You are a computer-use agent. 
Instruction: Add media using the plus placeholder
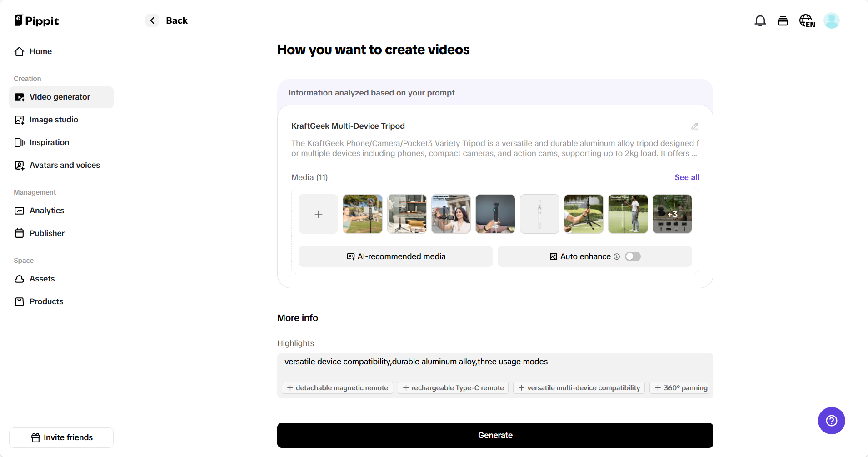point(318,214)
